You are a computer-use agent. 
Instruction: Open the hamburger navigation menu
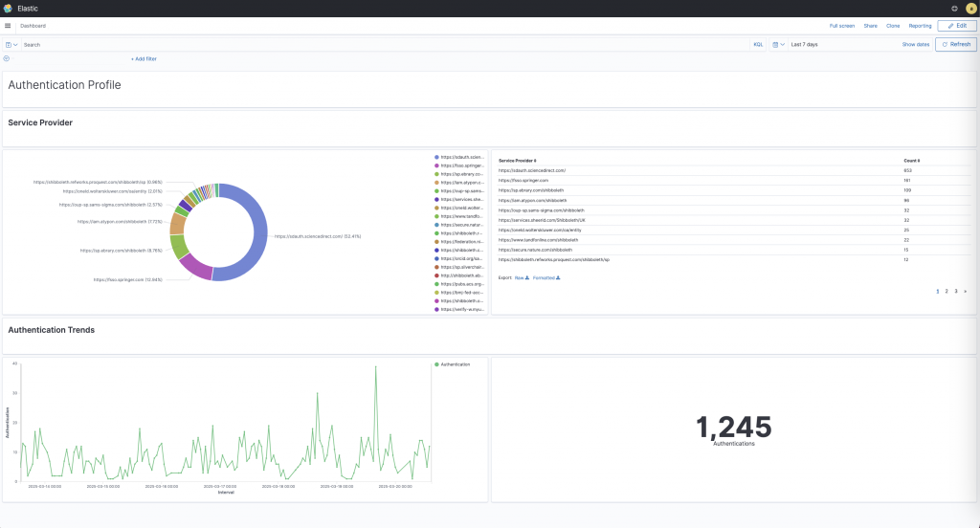(8, 26)
